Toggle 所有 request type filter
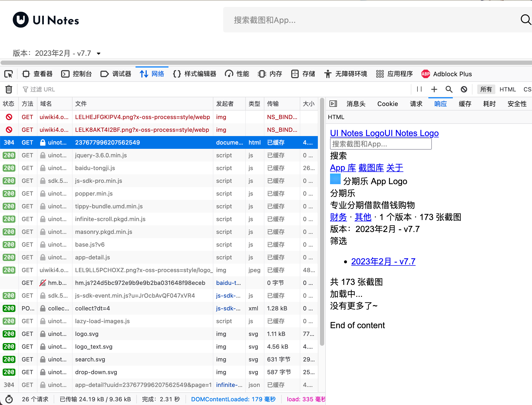The width and height of the screenshot is (532, 405). point(486,89)
